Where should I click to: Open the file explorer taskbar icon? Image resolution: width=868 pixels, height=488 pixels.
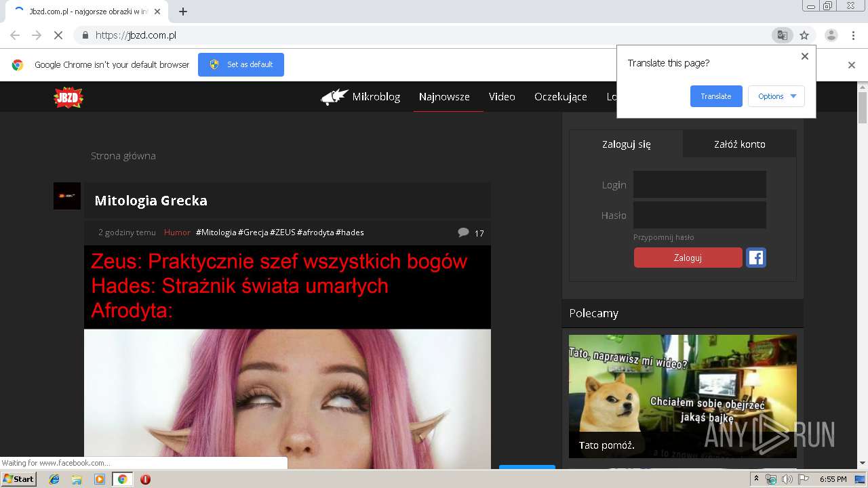77,479
